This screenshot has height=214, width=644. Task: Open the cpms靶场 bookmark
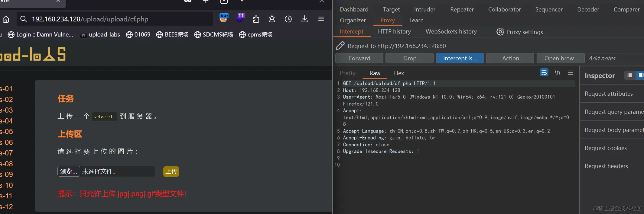coord(256,35)
